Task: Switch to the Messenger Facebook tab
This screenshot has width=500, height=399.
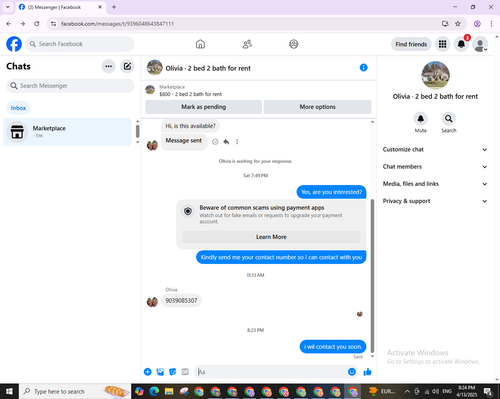Action: click(x=60, y=7)
